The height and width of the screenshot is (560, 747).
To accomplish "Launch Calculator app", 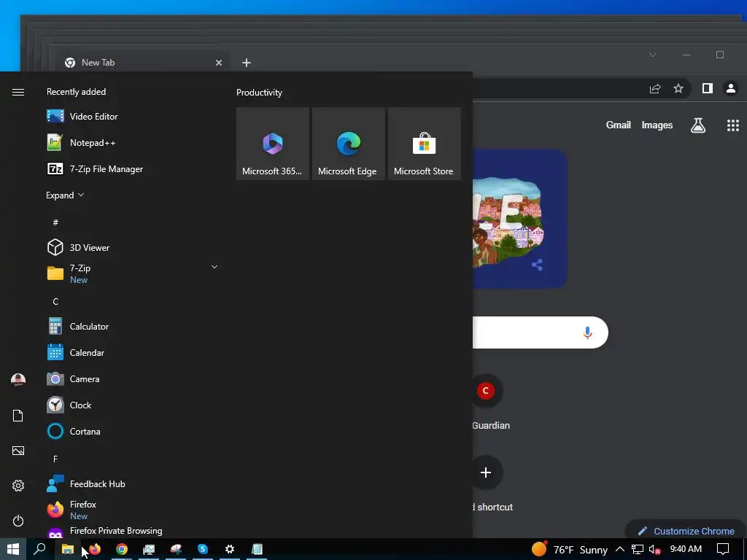I will coord(133,326).
